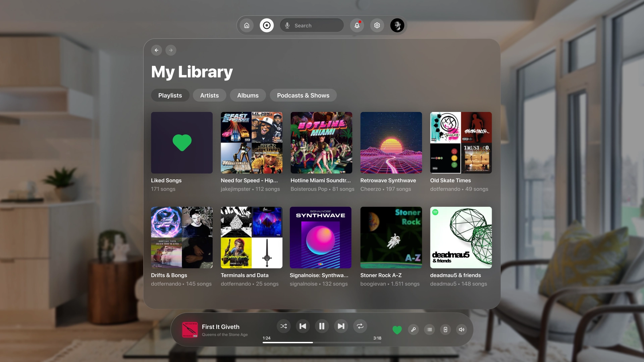Open Old Skate Times cover

pos(461,143)
